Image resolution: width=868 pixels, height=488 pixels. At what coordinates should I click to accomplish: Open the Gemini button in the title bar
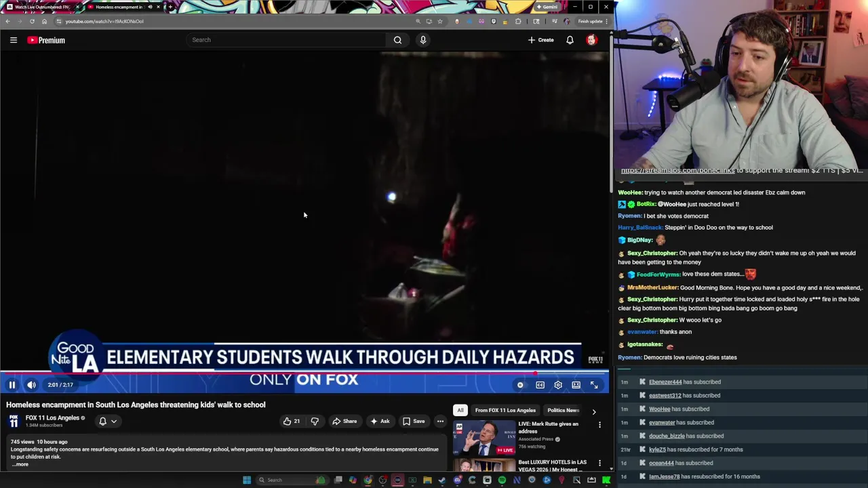point(547,7)
